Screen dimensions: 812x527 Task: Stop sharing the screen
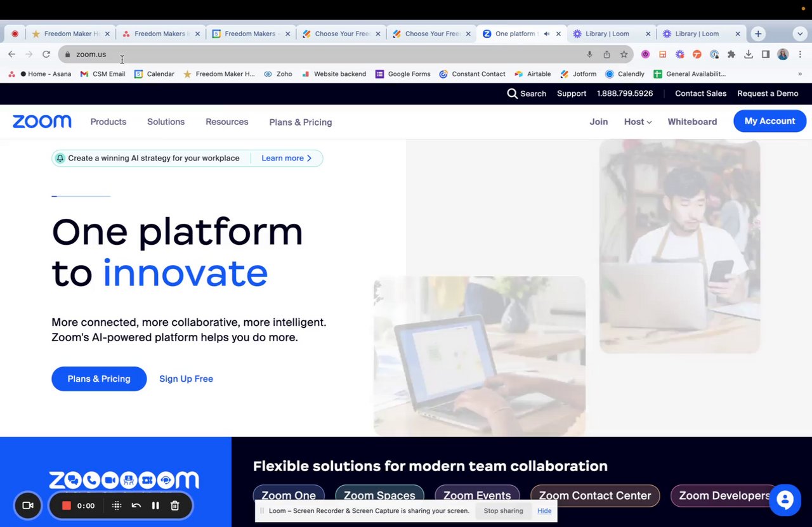pyautogui.click(x=503, y=511)
